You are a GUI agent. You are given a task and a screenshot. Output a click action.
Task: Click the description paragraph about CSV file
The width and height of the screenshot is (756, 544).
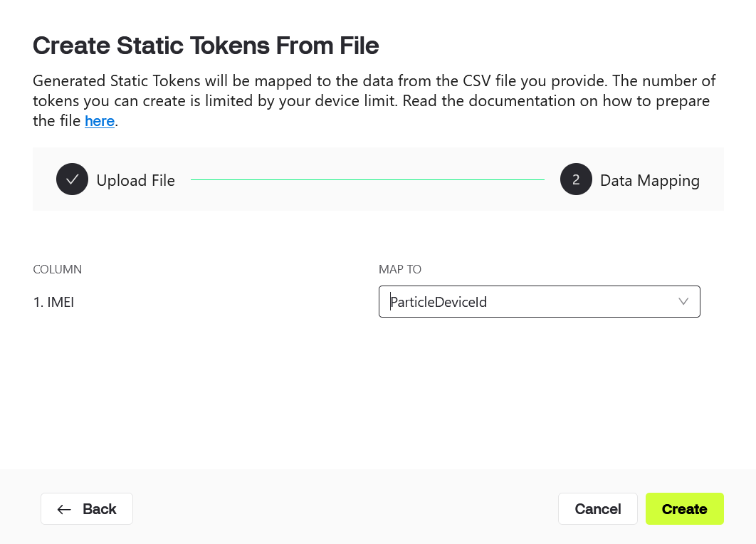pos(374,100)
